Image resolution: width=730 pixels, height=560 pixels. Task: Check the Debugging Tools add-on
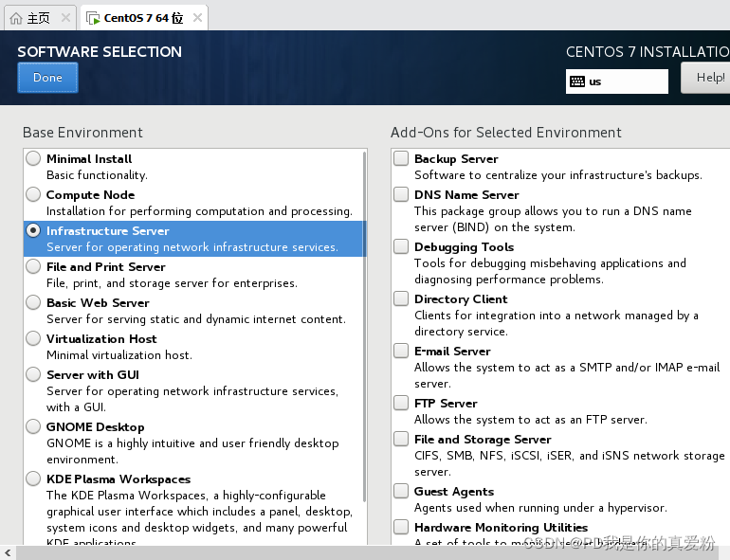401,246
